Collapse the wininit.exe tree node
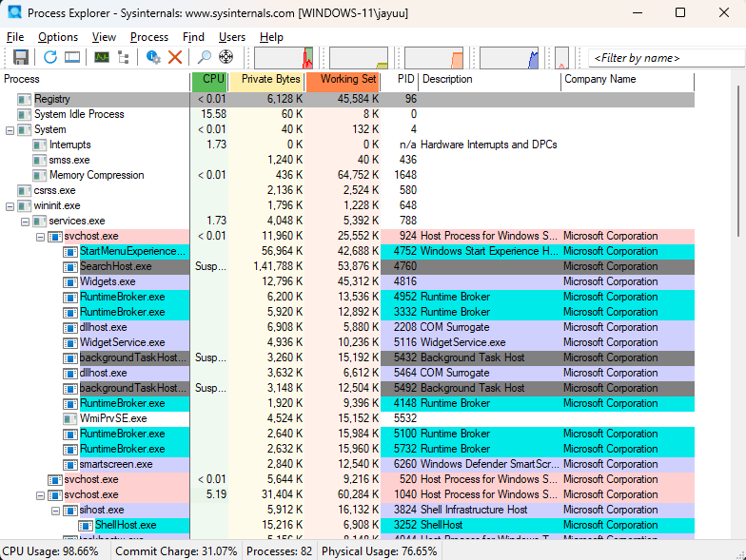 (10, 205)
